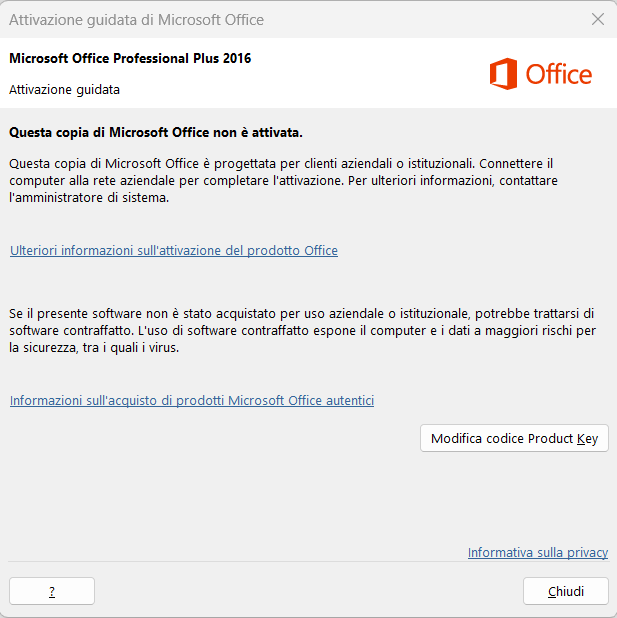The height and width of the screenshot is (618, 617).
Task: Click the Office wordmark text in the banner
Action: click(x=559, y=74)
